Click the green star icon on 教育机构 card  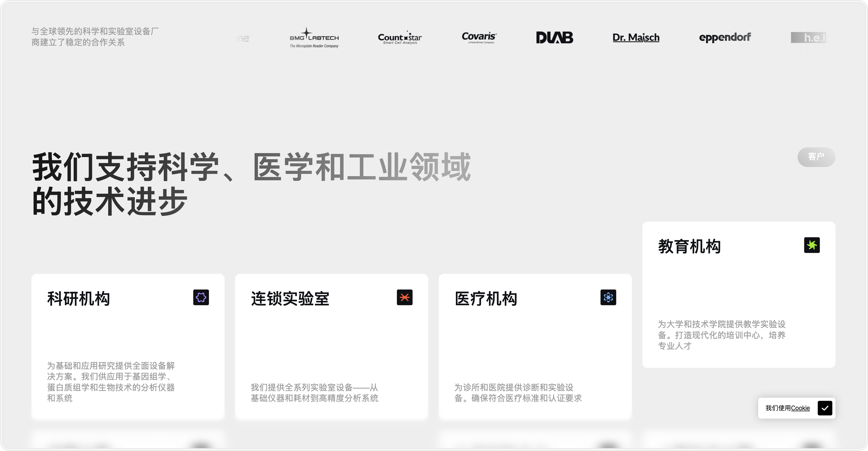point(812,245)
